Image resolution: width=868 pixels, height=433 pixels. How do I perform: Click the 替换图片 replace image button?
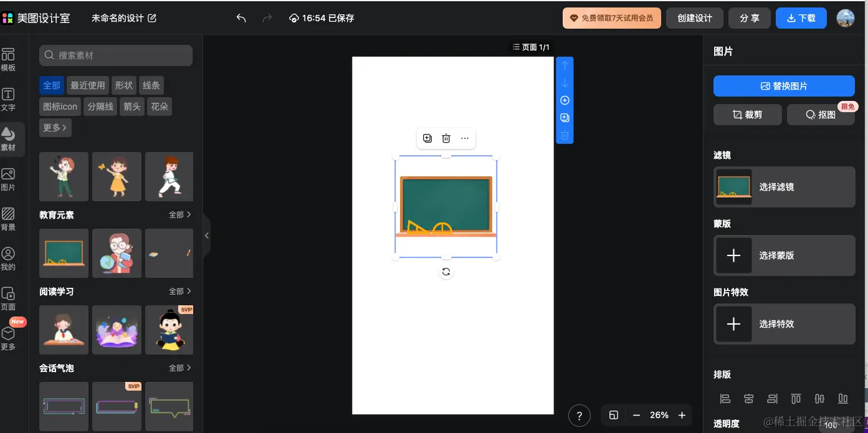[x=784, y=85]
